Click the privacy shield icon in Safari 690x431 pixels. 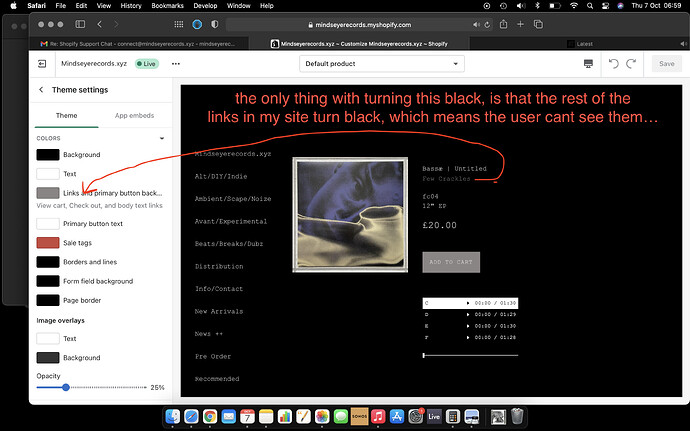[x=214, y=24]
